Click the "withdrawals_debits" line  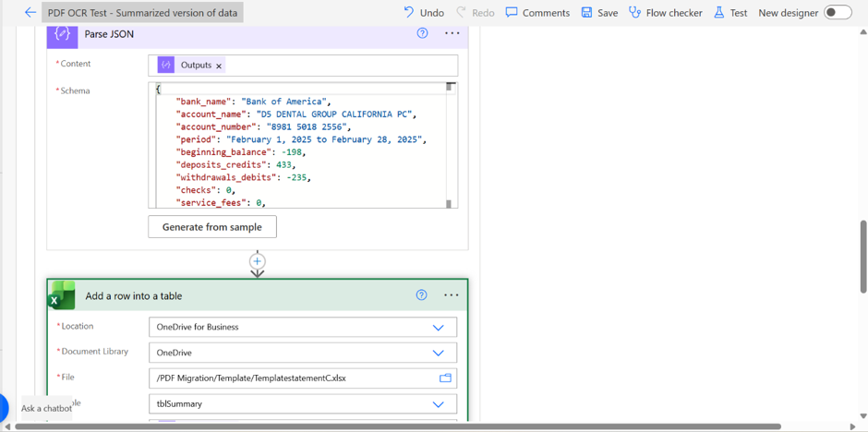click(x=243, y=177)
